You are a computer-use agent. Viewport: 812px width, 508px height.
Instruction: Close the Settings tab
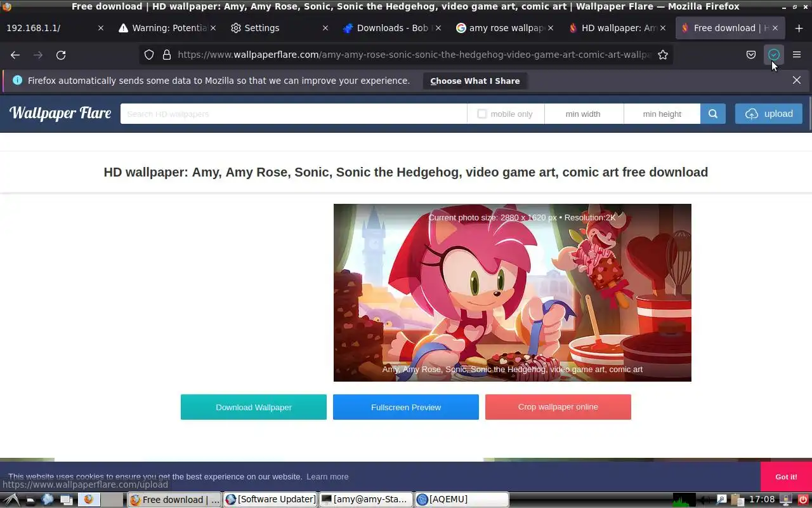click(x=325, y=28)
